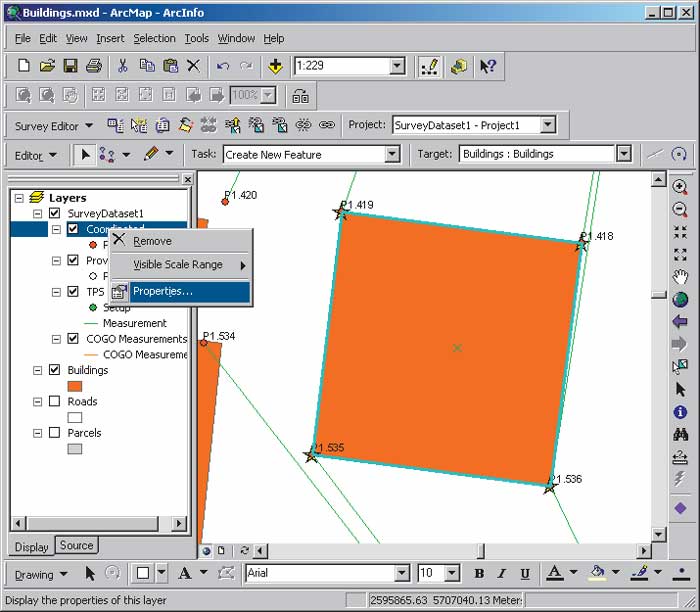Click the Buildings orange symbol swatch
The width and height of the screenshot is (700, 612).
75,386
